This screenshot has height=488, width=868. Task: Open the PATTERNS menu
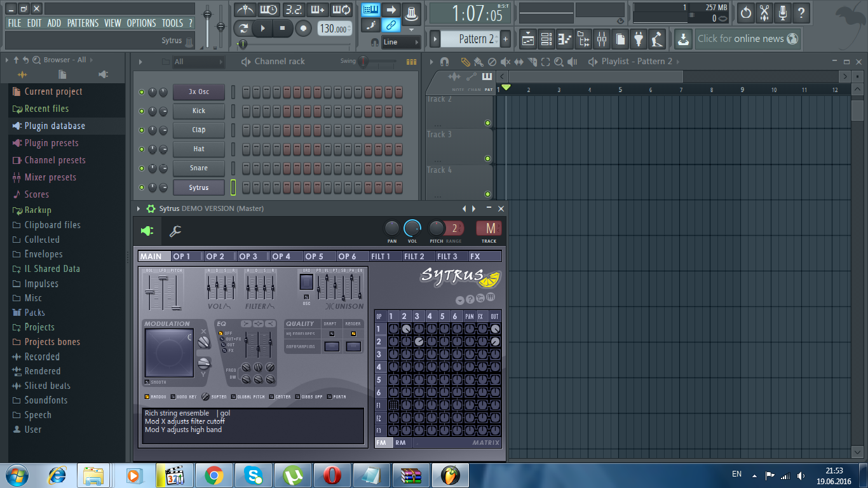pyautogui.click(x=83, y=23)
